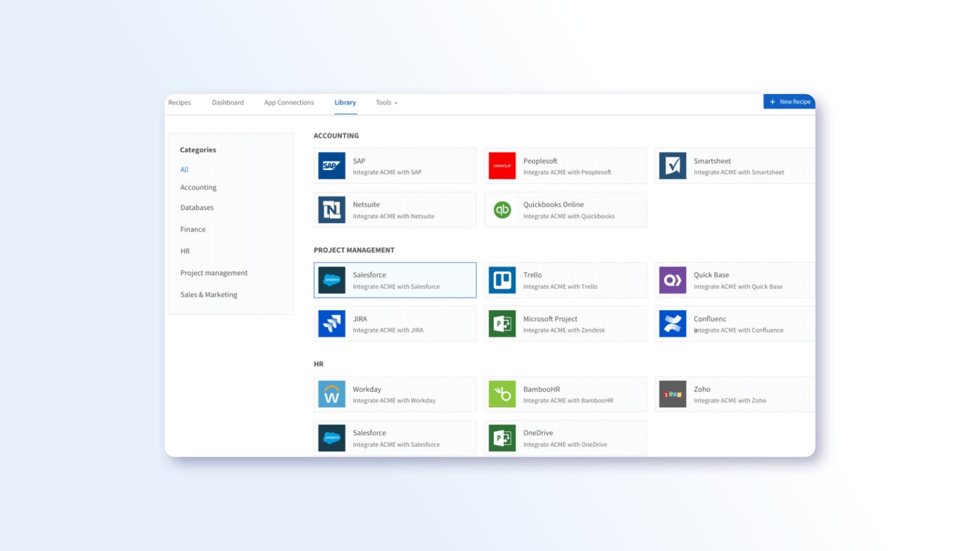Click the Netsuite logo icon
The image size is (980, 551).
[331, 210]
